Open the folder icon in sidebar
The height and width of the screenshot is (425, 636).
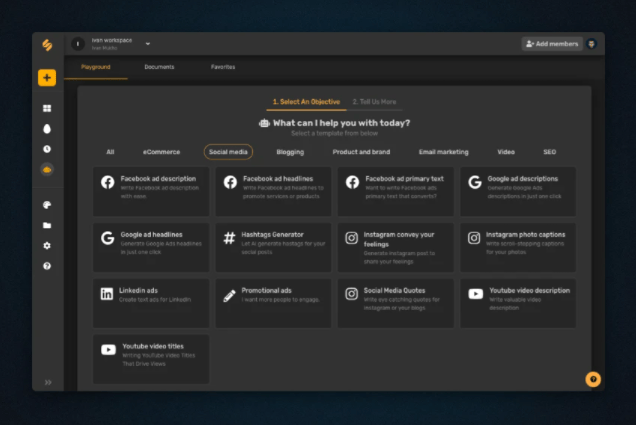47,225
